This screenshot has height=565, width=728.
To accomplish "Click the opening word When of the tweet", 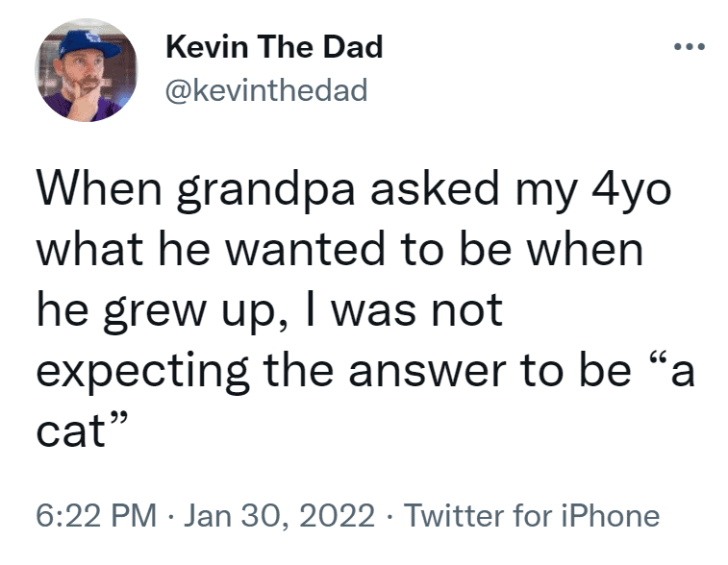I will click(99, 188).
